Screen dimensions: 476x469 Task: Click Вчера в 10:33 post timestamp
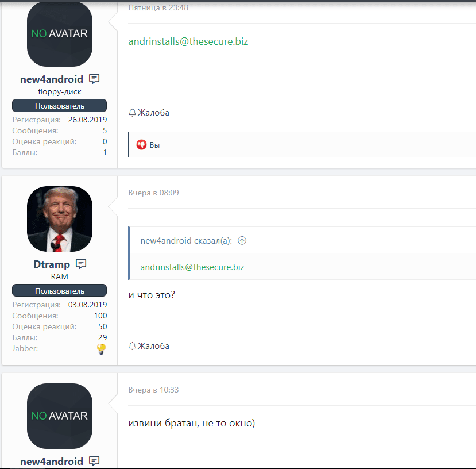(x=154, y=390)
